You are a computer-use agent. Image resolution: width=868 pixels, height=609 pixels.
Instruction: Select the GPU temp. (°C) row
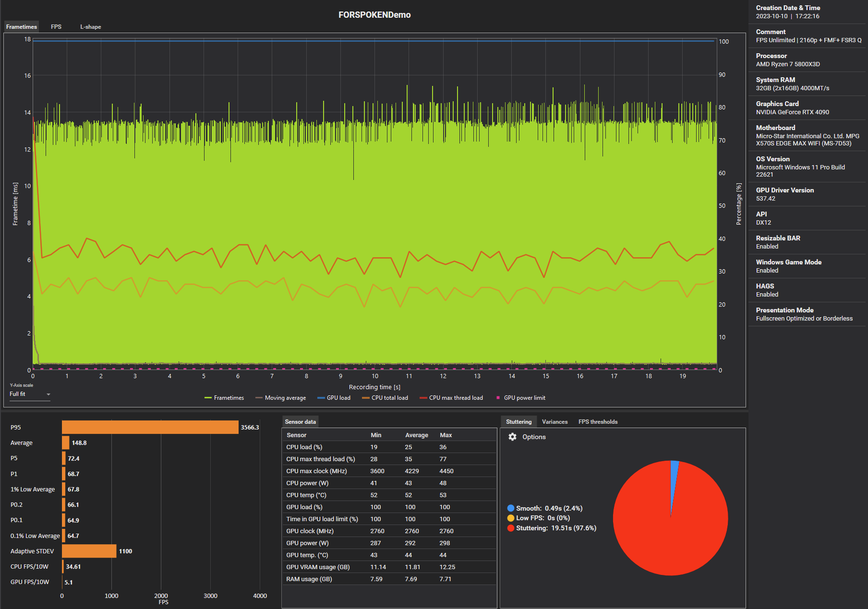[389, 555]
